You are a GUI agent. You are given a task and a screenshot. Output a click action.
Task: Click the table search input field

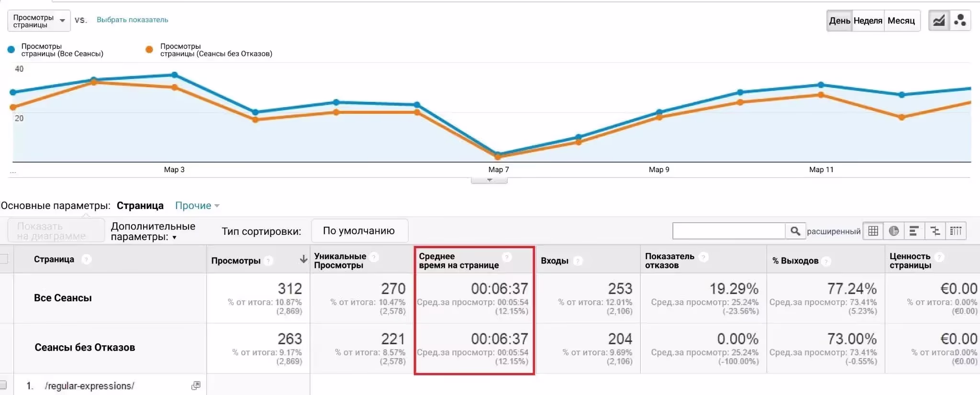(x=728, y=231)
